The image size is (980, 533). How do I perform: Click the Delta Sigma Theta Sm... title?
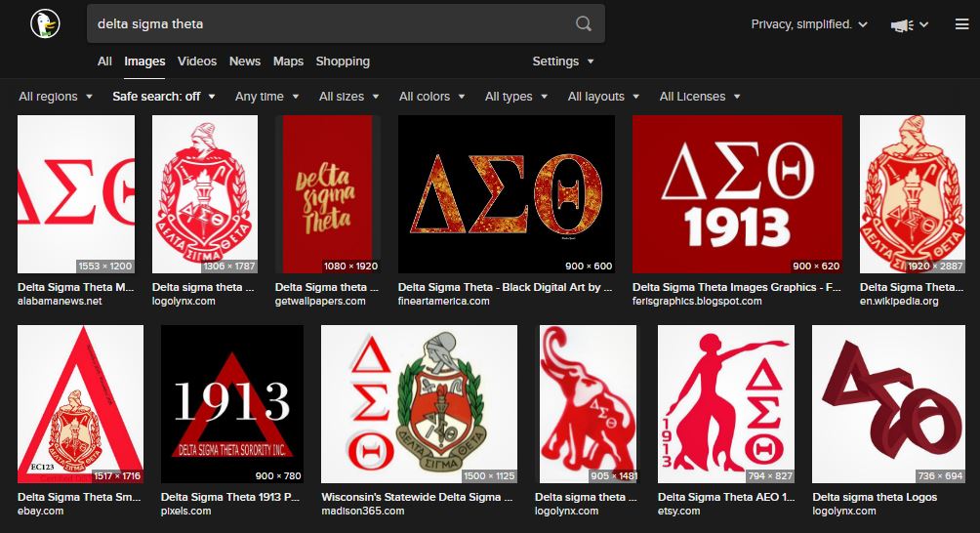pos(79,497)
